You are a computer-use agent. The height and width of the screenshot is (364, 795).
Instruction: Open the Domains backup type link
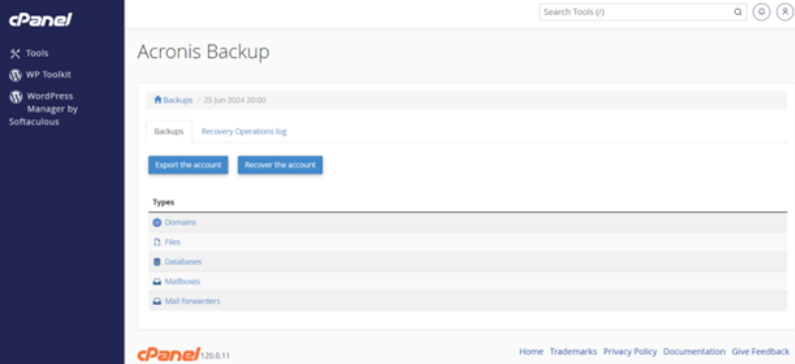pos(180,223)
